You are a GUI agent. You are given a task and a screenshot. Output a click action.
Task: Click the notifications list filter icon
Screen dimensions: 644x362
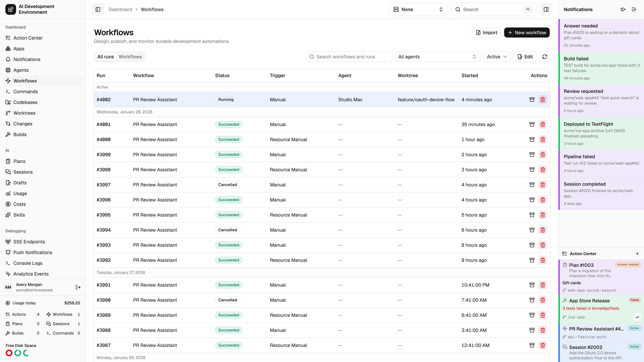pyautogui.click(x=634, y=10)
